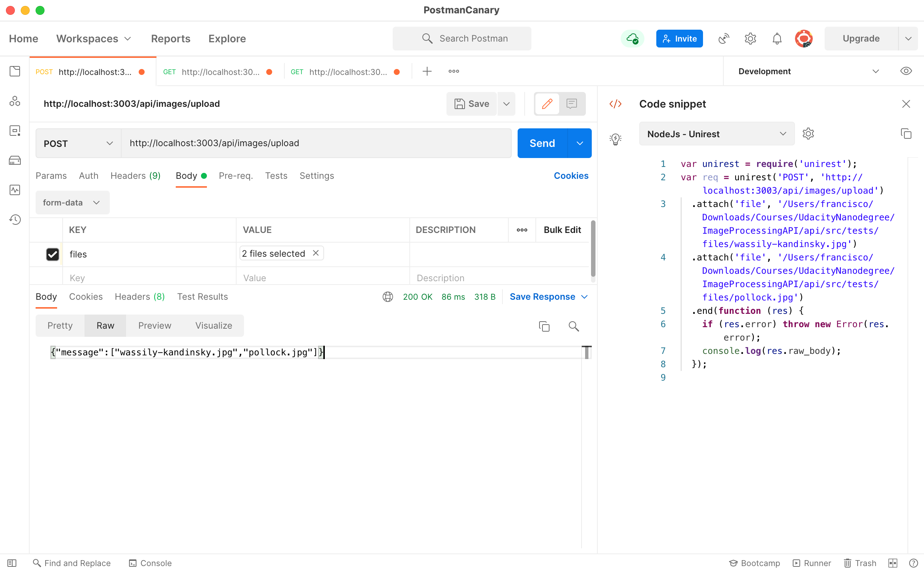Open code snippet settings gear

[x=808, y=134]
